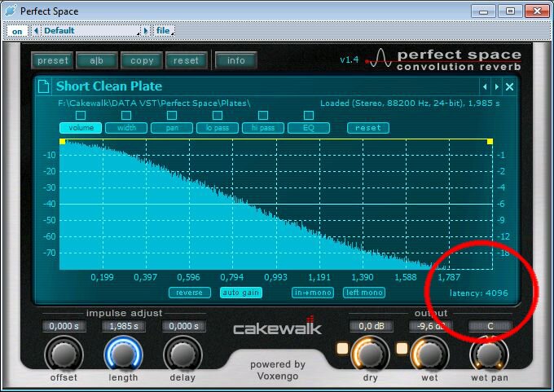This screenshot has width=554, height=392.
Task: Click the v1.4 version label
Action: pos(349,59)
